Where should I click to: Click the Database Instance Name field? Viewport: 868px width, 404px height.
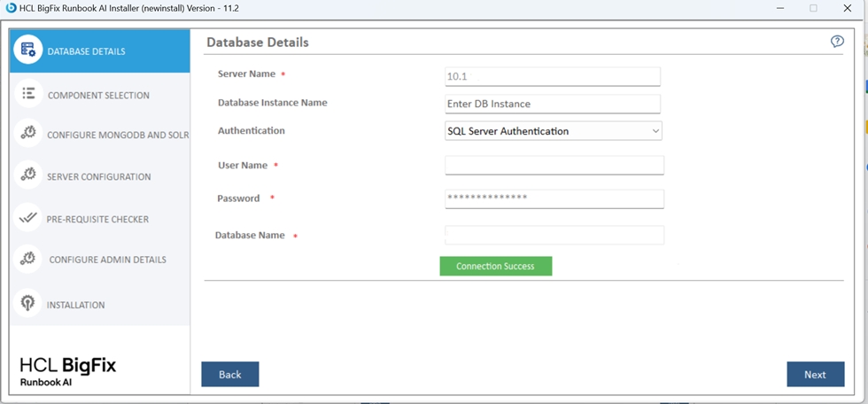tap(553, 104)
